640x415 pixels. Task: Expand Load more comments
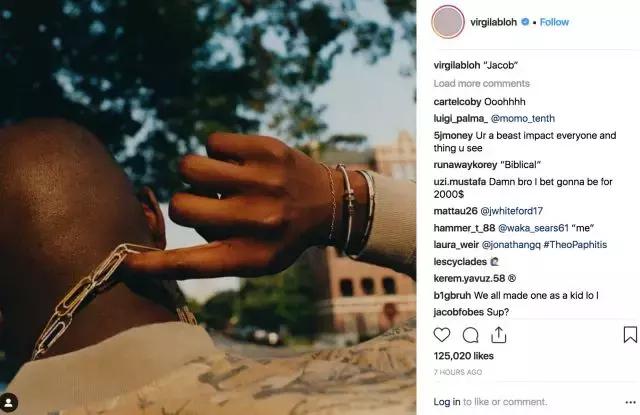(482, 84)
